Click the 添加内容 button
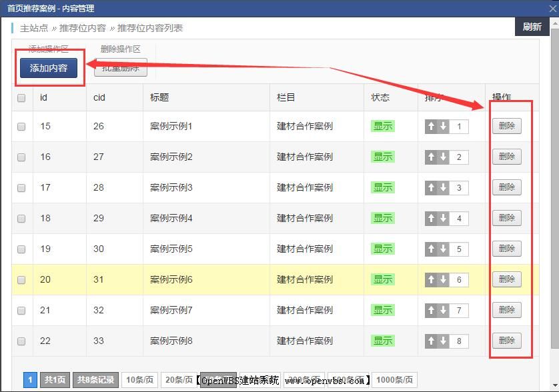Viewport: 559px width, 392px height. [49, 69]
